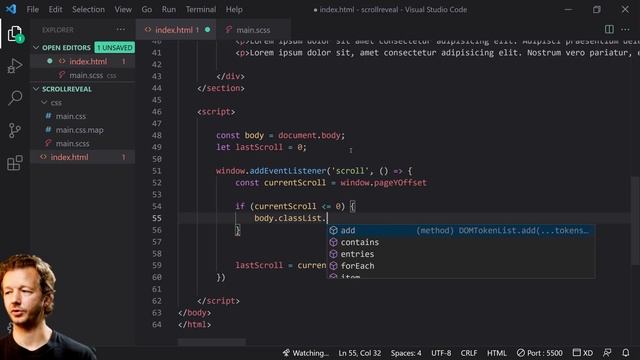Open the File menu

(33, 9)
